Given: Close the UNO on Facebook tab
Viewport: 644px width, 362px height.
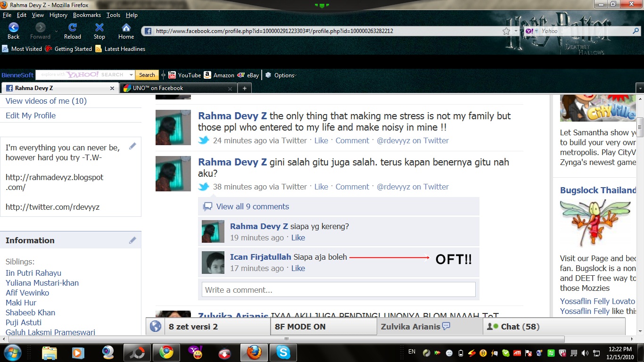Looking at the screenshot, I should click(x=230, y=88).
